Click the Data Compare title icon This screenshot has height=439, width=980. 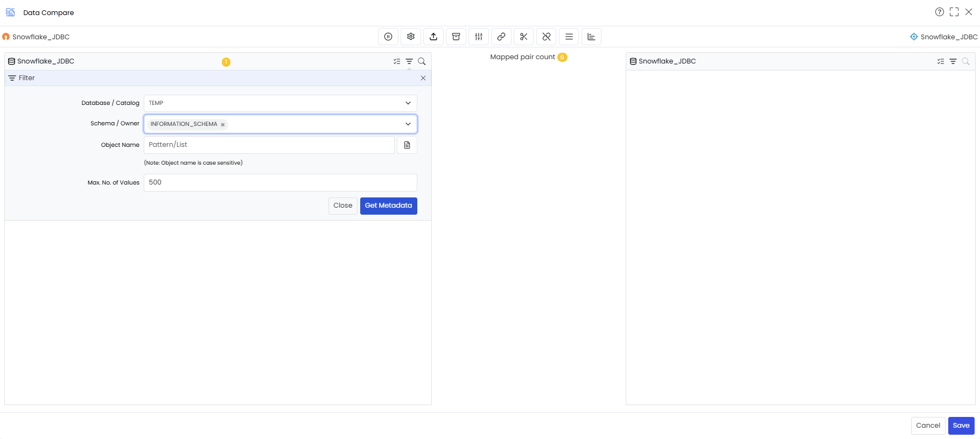click(x=10, y=12)
